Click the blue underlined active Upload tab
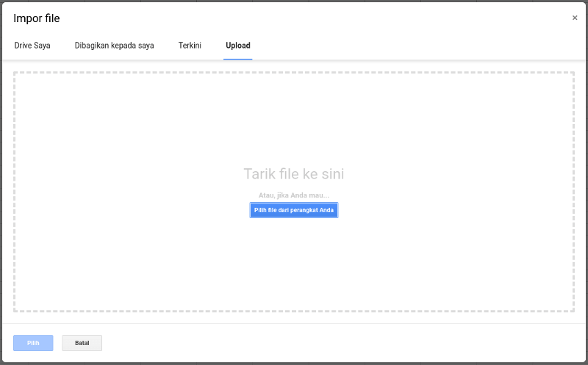This screenshot has height=365, width=588. [238, 46]
